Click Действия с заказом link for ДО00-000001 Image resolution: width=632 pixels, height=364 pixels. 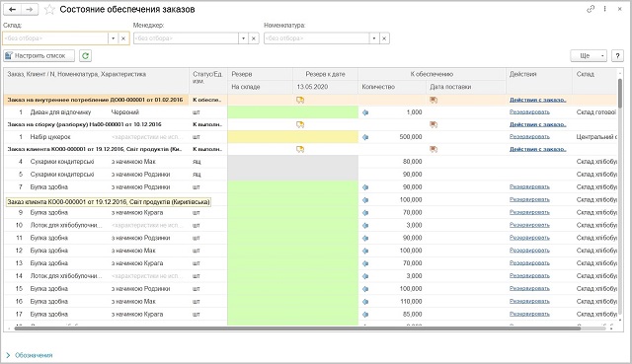(537, 100)
